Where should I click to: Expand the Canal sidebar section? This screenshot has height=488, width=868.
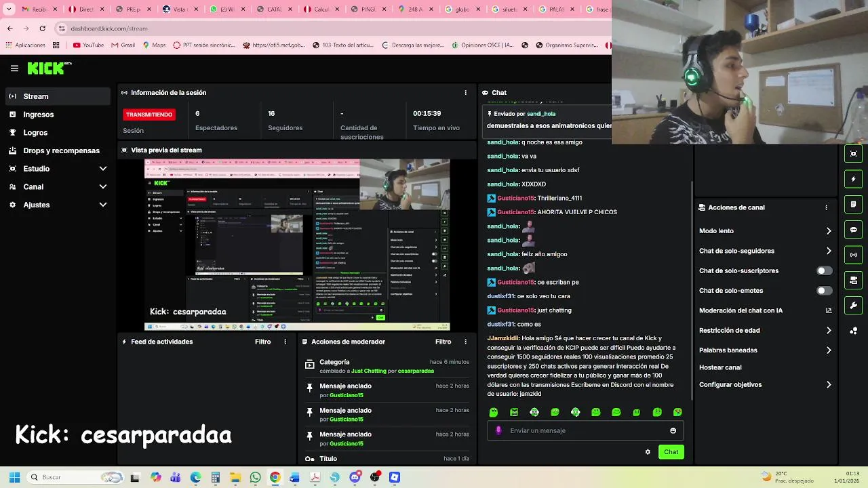[103, 186]
